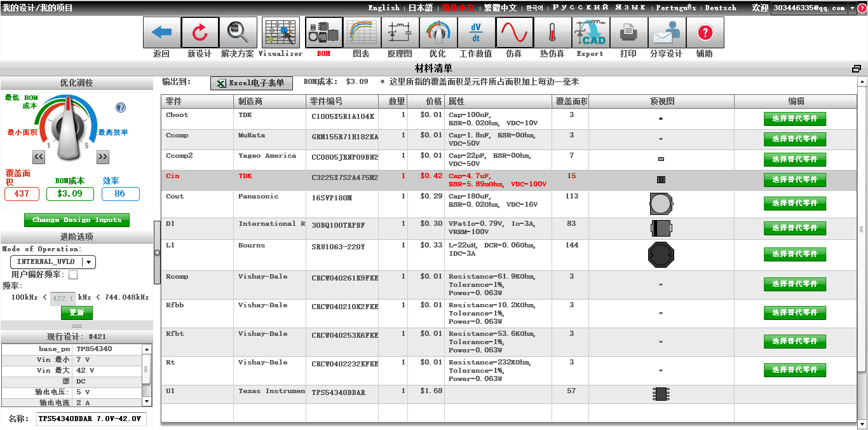Select the BOM toolbar icon
Image resolution: width=868 pixels, height=430 pixels.
pos(323,32)
